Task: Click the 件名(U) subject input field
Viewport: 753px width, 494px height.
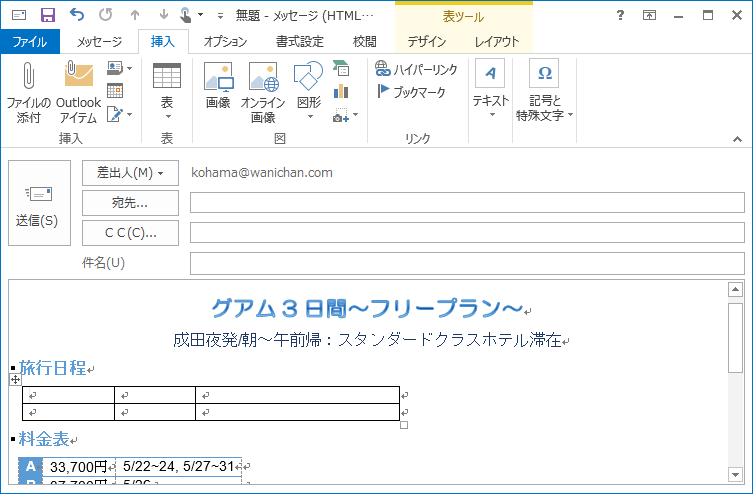Action: click(467, 263)
